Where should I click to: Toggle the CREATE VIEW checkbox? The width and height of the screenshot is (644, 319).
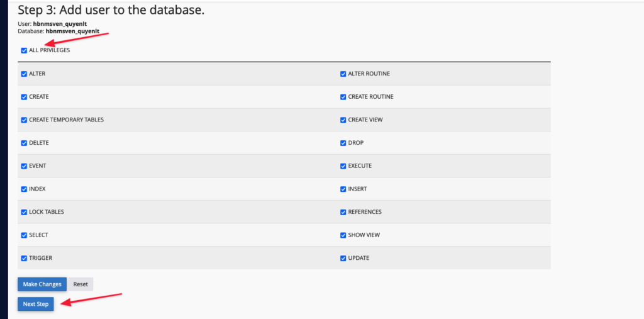point(343,120)
